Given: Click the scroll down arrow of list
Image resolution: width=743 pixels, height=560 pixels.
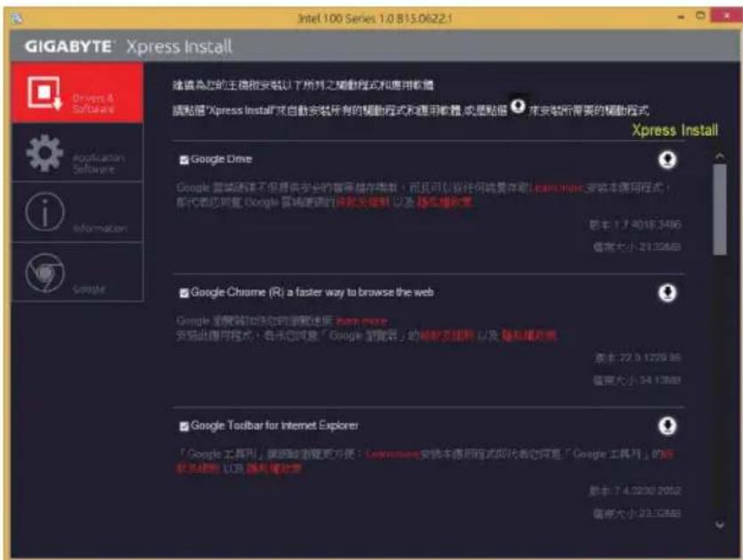Looking at the screenshot, I should click(720, 525).
